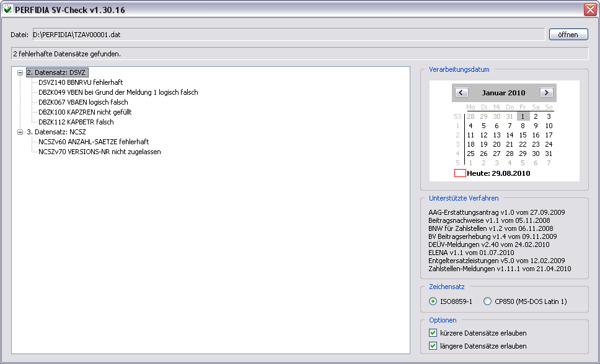Select the 3. Datensatz: NCSZ tree item
The height and width of the screenshot is (364, 600).
point(56,132)
